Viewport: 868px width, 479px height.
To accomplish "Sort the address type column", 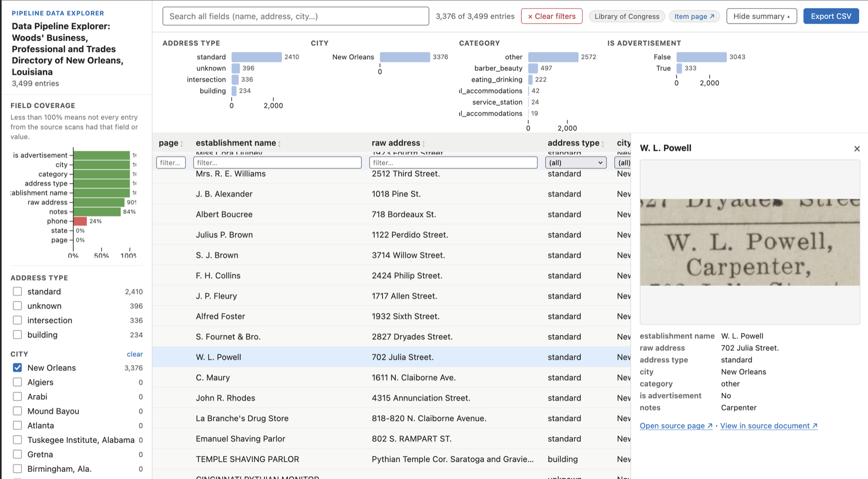I will coord(603,143).
